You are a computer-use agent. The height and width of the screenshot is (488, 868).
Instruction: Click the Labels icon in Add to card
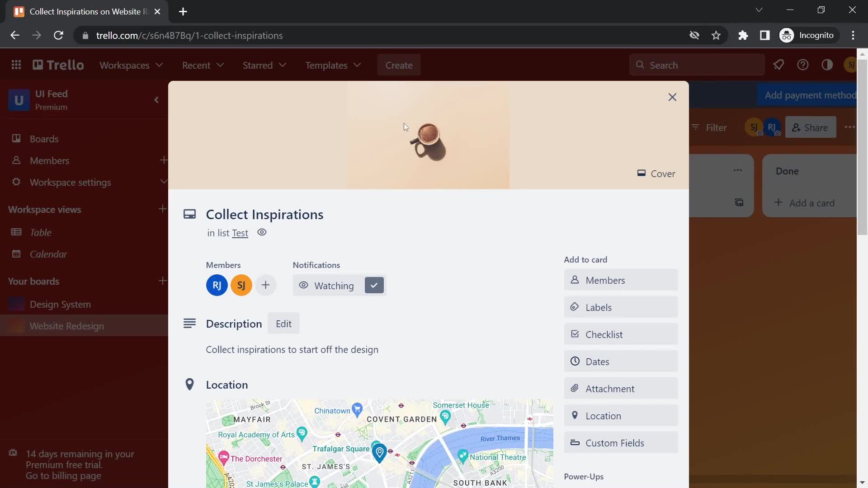(x=574, y=307)
